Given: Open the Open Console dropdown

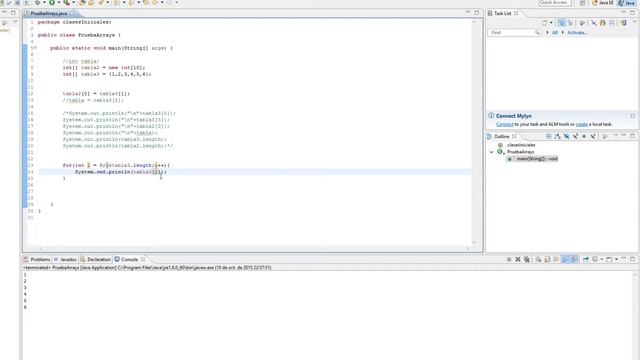Looking at the screenshot, I should click(x=616, y=260).
